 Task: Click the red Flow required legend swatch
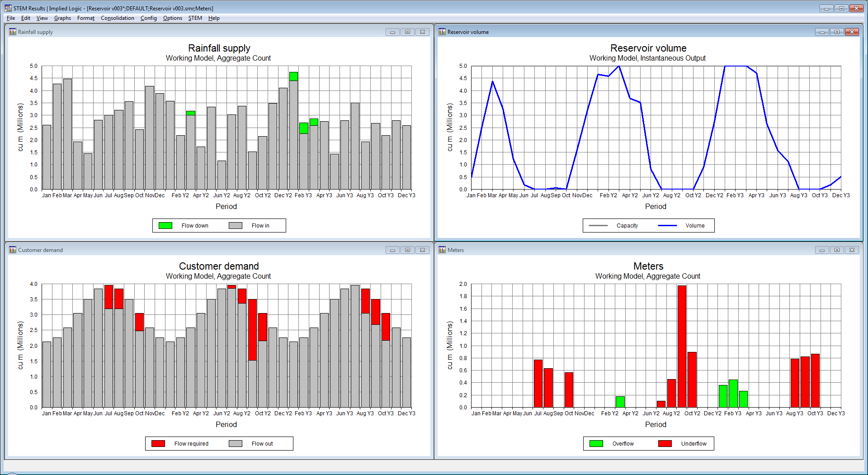click(158, 444)
